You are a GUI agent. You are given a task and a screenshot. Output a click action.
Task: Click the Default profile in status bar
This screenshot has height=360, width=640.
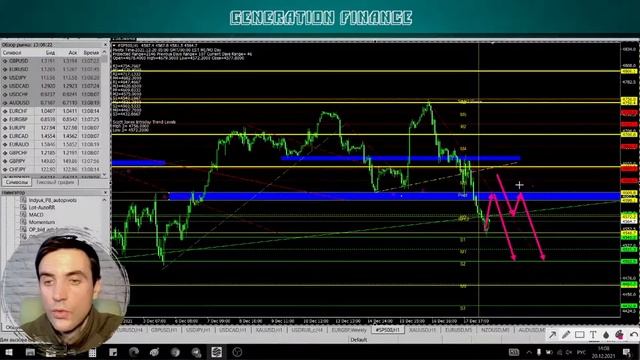[358, 340]
